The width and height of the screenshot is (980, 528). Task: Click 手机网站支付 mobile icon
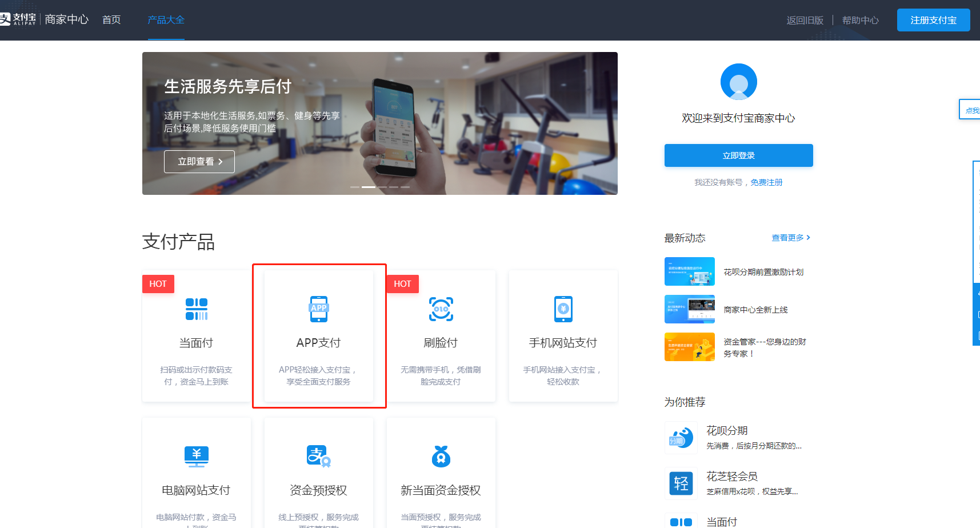[x=563, y=309]
